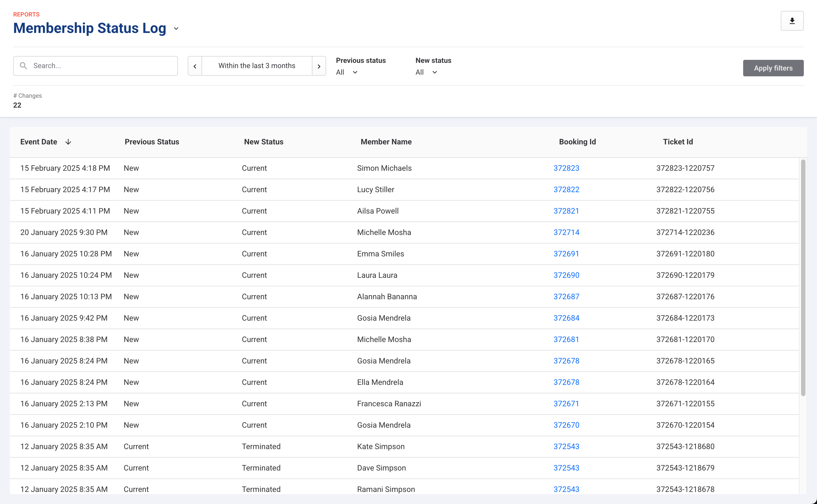817x504 pixels.
Task: Toggle sort arrow on Event Date
Action: pyautogui.click(x=68, y=142)
